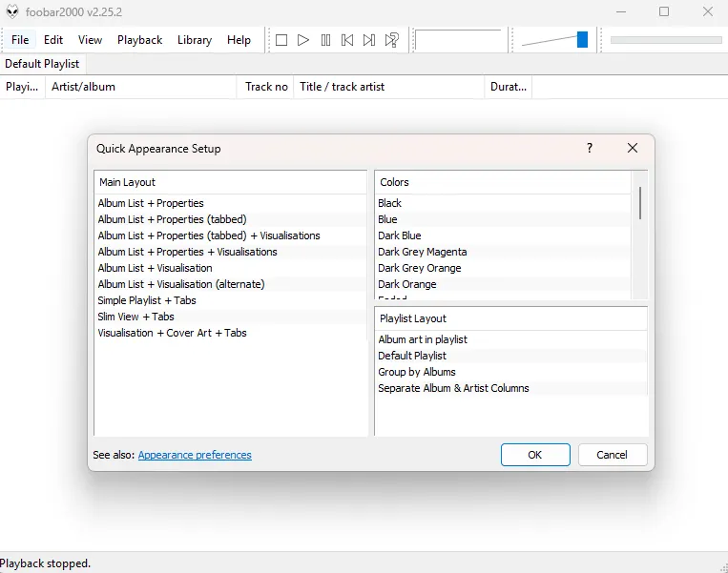The image size is (728, 573).
Task: Select the Dark Blue color scheme
Action: coord(399,235)
